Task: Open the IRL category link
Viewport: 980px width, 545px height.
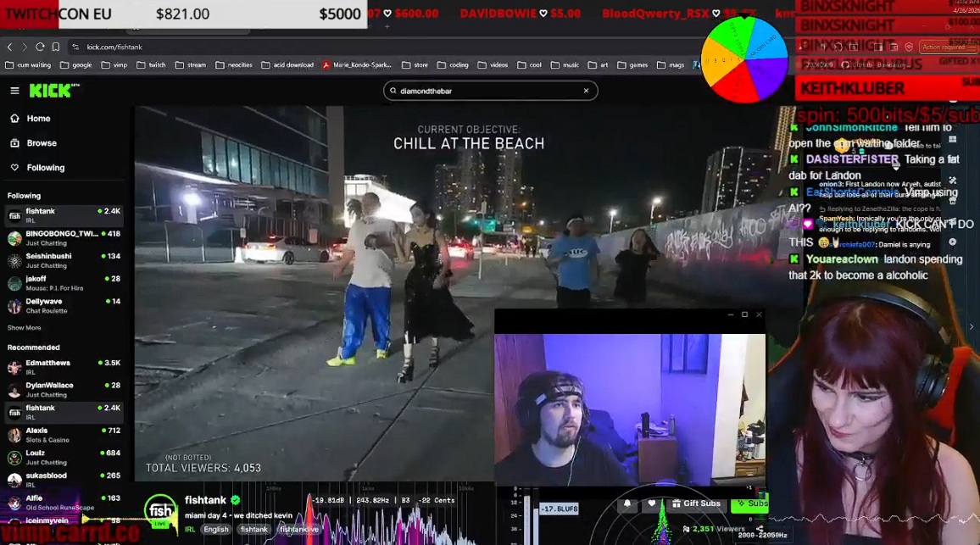Action: [190, 530]
